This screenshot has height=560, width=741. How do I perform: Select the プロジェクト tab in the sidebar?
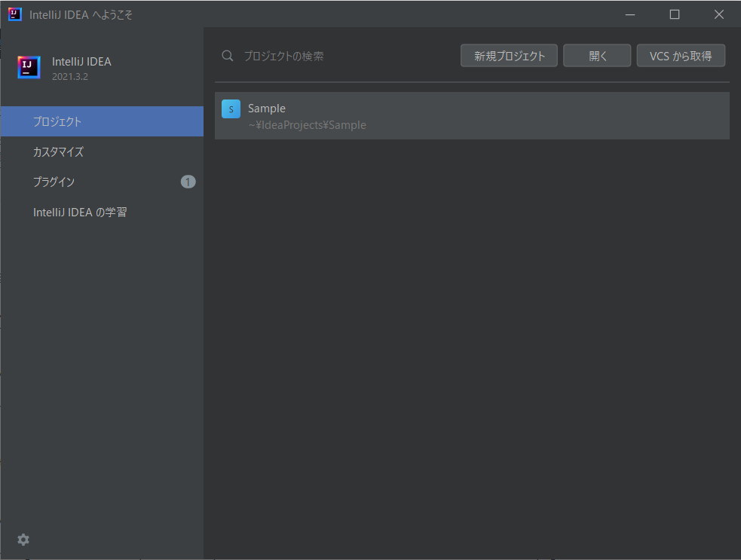pyautogui.click(x=102, y=121)
